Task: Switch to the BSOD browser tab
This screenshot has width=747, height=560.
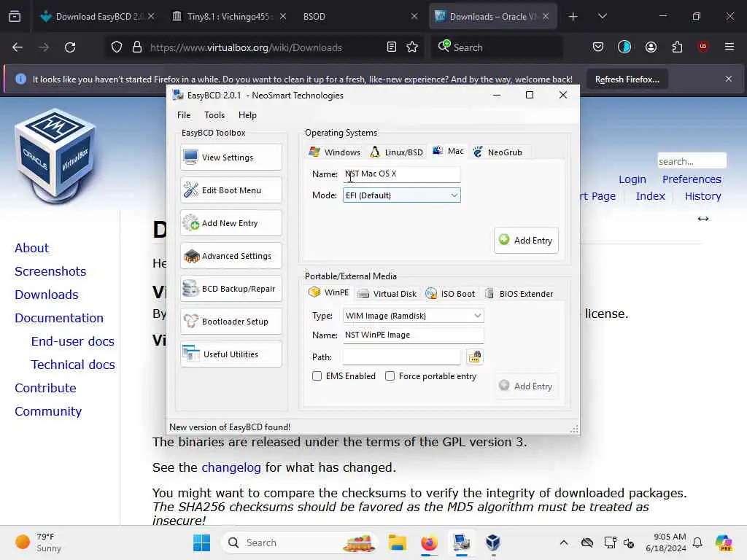Action: pos(360,17)
